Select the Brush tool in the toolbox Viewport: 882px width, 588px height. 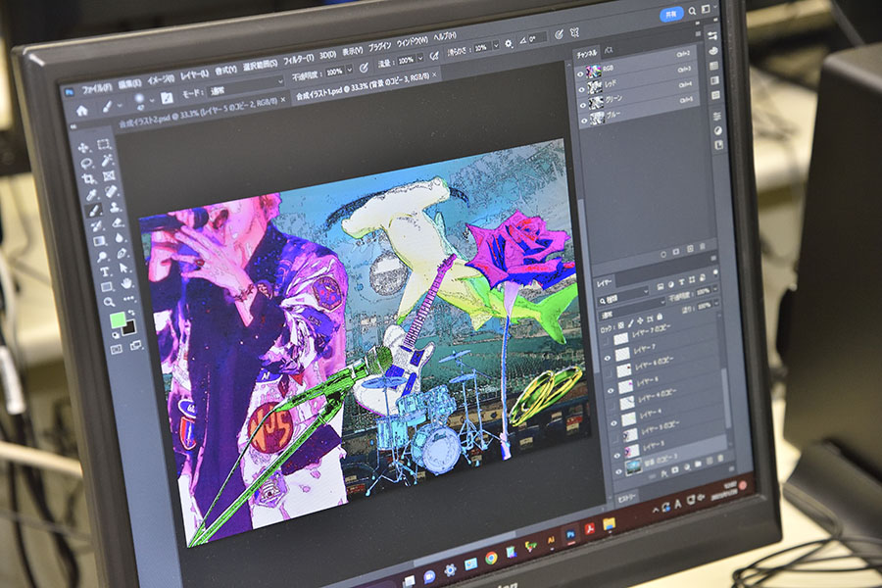pos(94,211)
